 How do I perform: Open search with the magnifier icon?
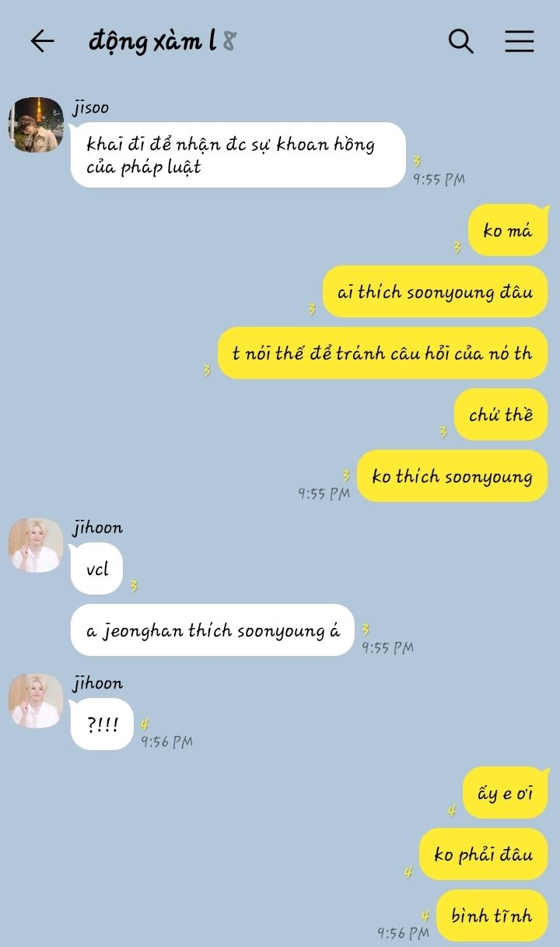click(461, 41)
